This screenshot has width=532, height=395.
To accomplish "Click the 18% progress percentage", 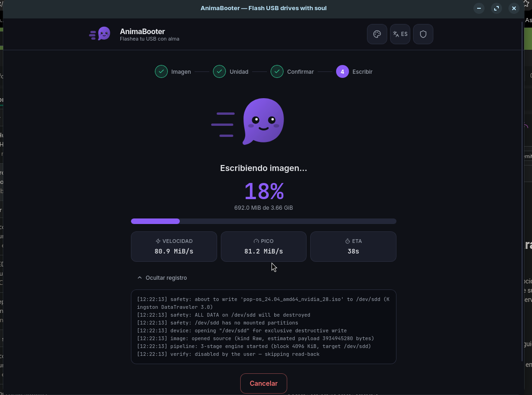I will tap(264, 191).
